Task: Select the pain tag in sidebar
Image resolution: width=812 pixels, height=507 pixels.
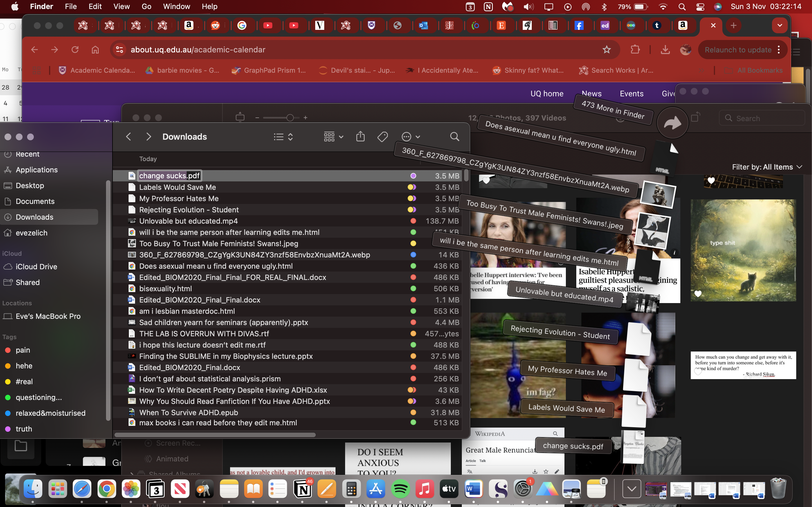Action: 23,350
